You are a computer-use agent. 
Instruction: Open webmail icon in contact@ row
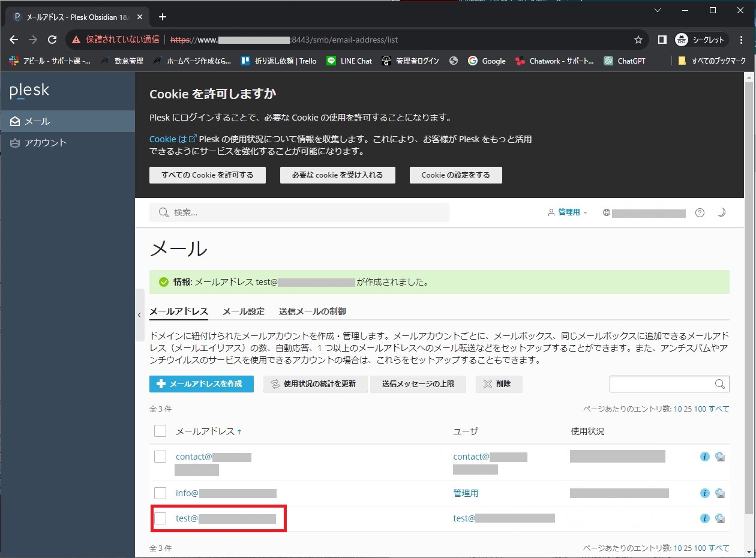pos(720,457)
